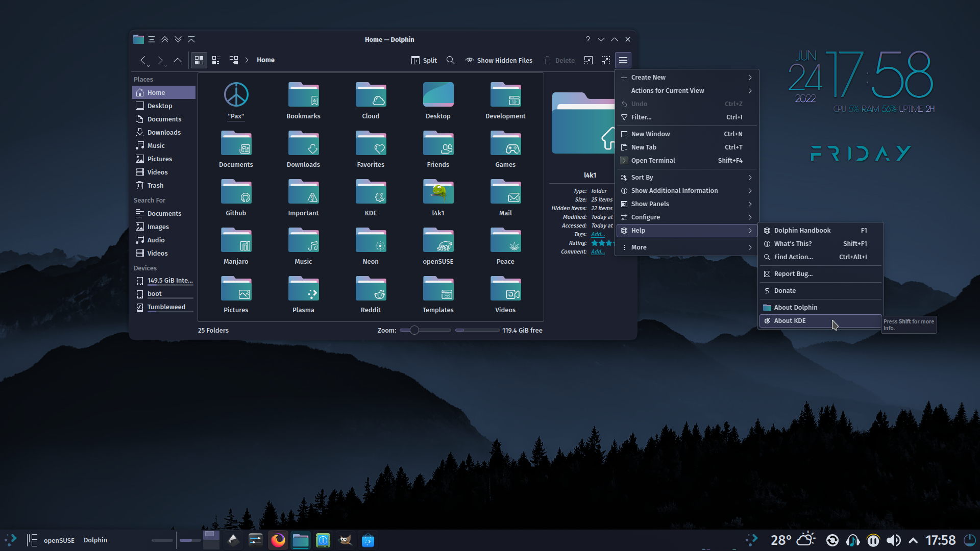Switch to Compact view mode
The image size is (980, 551).
click(x=216, y=60)
